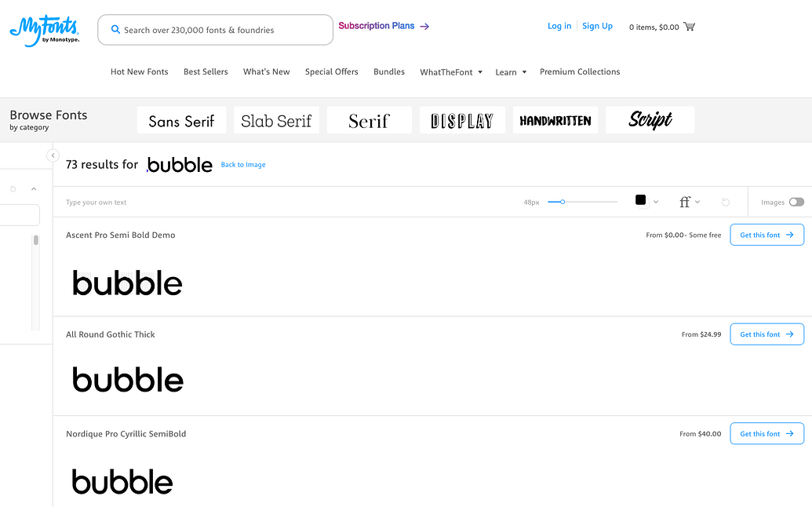Open the Hot New Fonts section
812x507 pixels.
click(139, 71)
